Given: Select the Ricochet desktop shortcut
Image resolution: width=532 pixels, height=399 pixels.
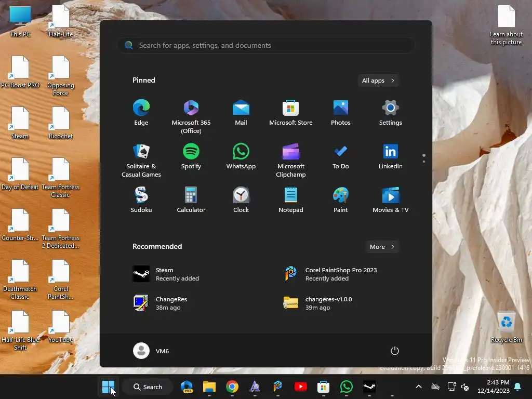Looking at the screenshot, I should pos(61,123).
